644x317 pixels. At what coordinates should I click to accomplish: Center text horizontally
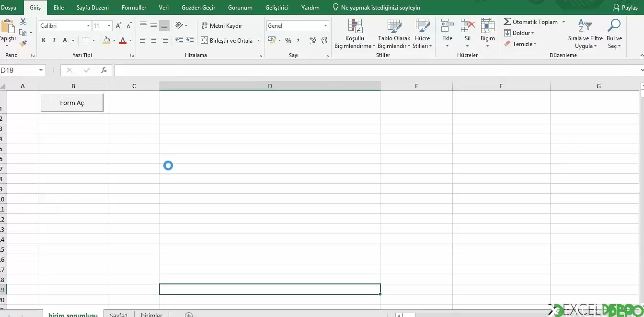[x=154, y=40]
